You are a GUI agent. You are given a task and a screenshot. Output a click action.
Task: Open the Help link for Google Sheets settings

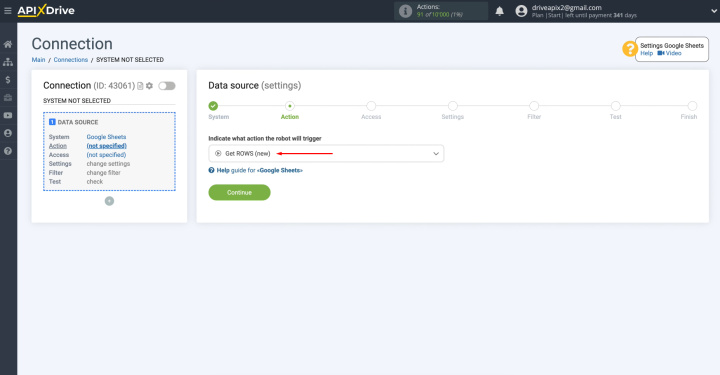tap(647, 53)
